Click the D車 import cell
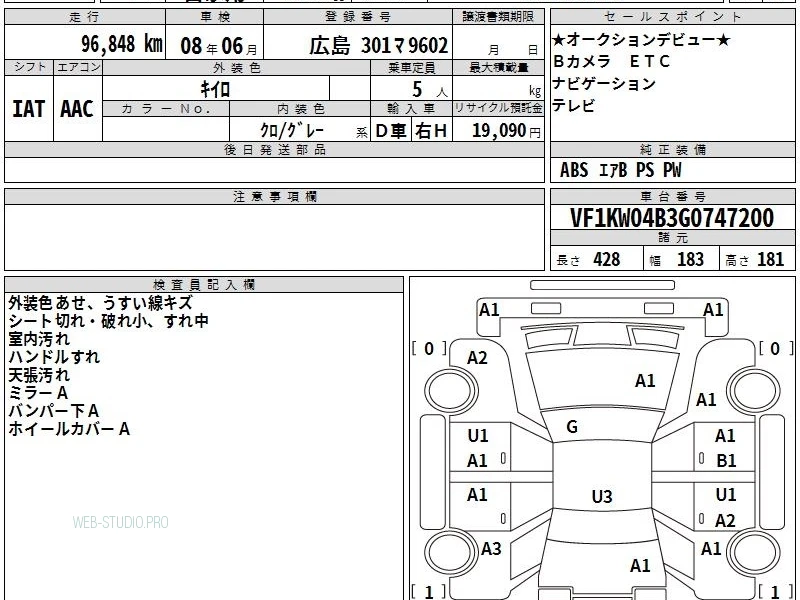The width and height of the screenshot is (800, 600). tap(390, 131)
